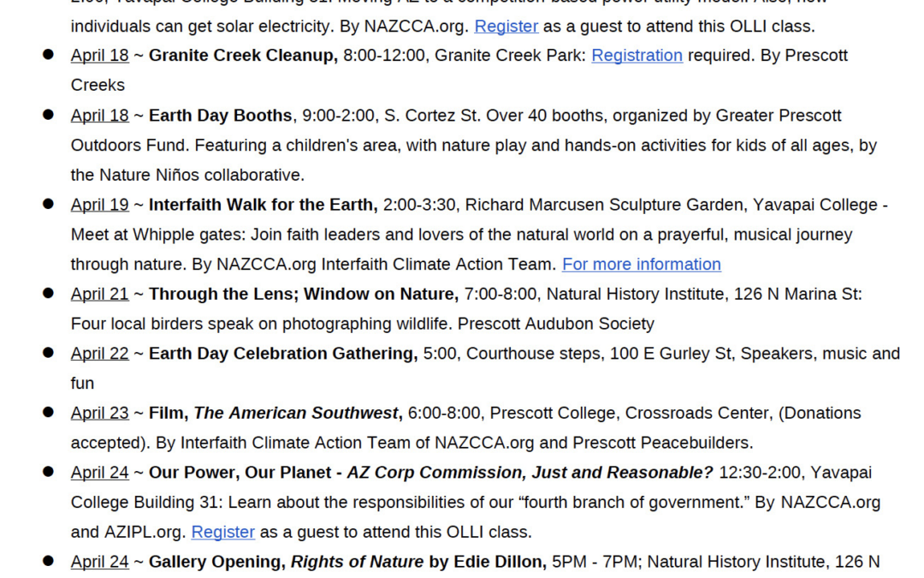Click Through the Lens; Window on Nature title
Image resolution: width=924 pixels, height=578 pixels.
[x=303, y=295]
